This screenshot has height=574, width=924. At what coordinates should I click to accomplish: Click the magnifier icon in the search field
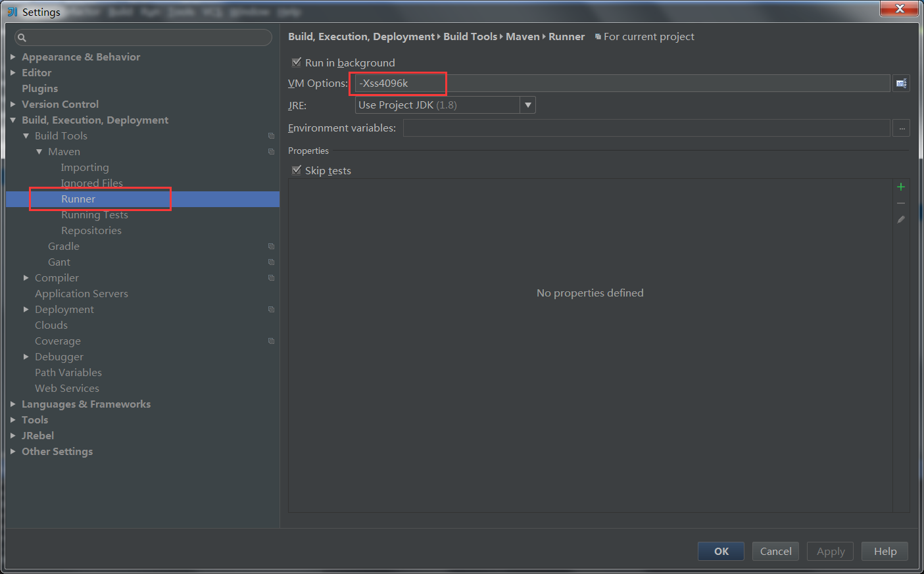[x=22, y=37]
